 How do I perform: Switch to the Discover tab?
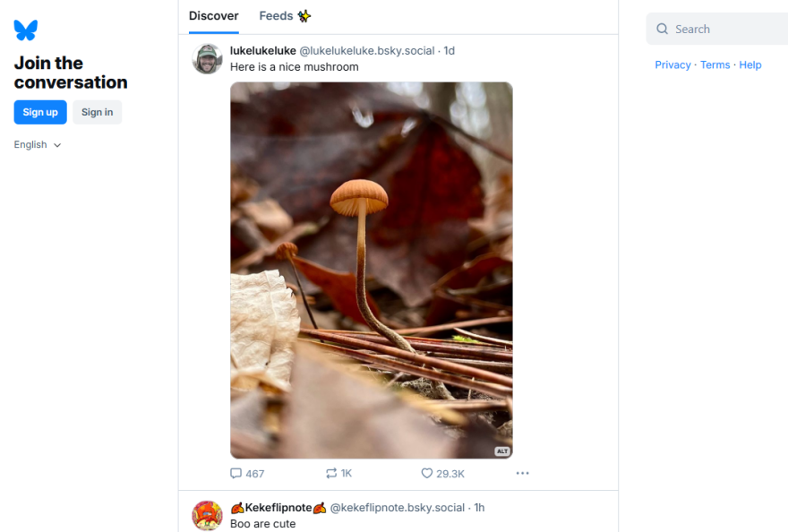[x=214, y=16]
